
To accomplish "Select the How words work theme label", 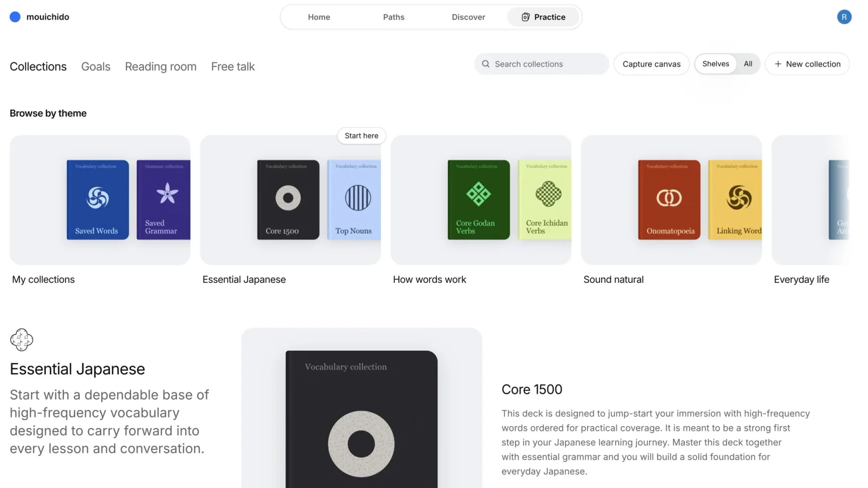I will tap(429, 280).
